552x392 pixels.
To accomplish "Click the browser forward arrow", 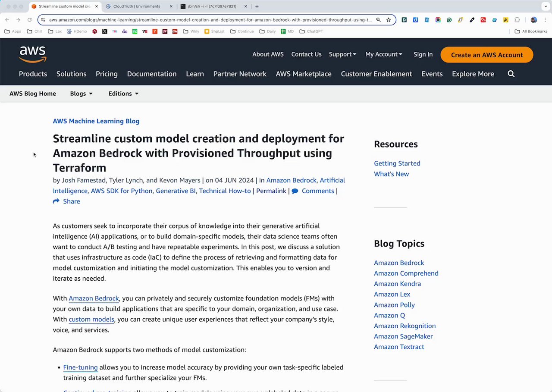I will pos(18,20).
